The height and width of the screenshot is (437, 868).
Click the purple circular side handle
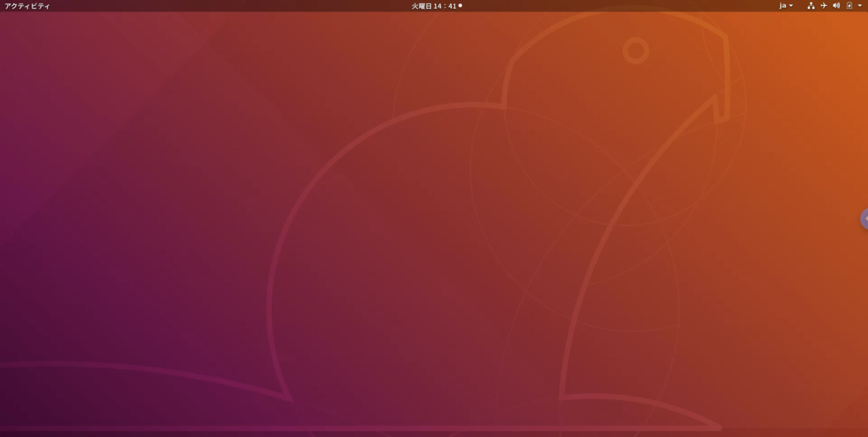pos(864,218)
